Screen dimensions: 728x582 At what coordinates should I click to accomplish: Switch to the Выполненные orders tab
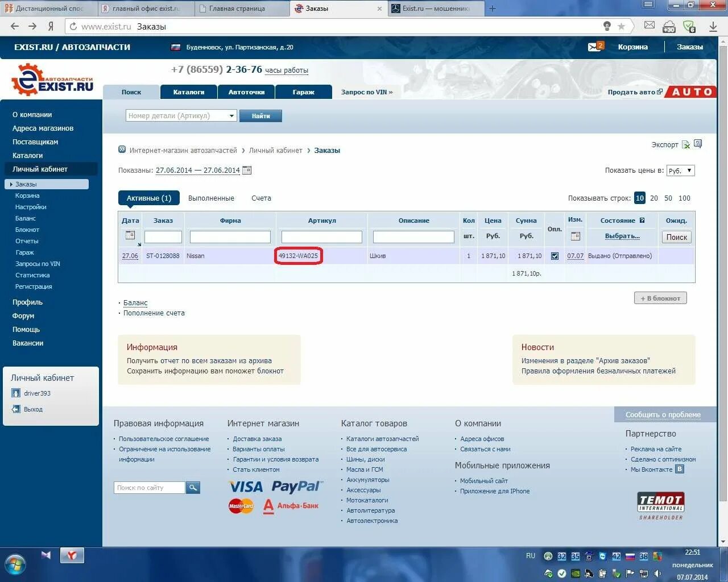[x=211, y=198]
